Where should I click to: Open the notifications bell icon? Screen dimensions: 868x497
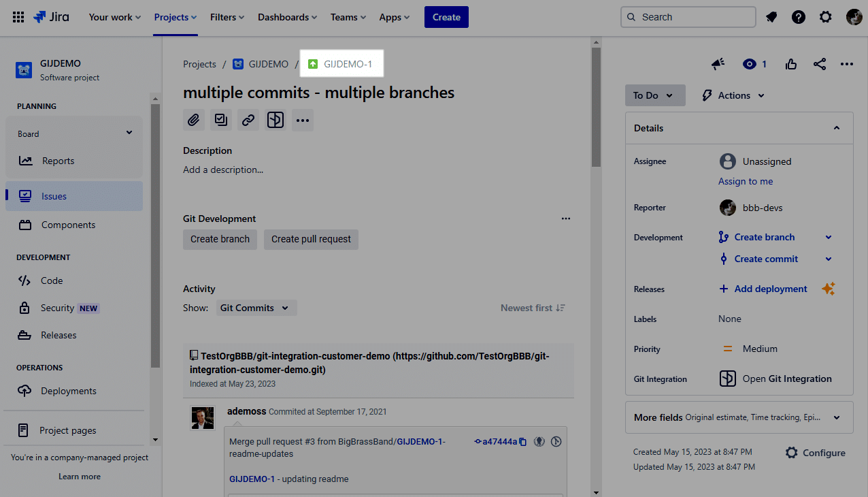tap(771, 17)
